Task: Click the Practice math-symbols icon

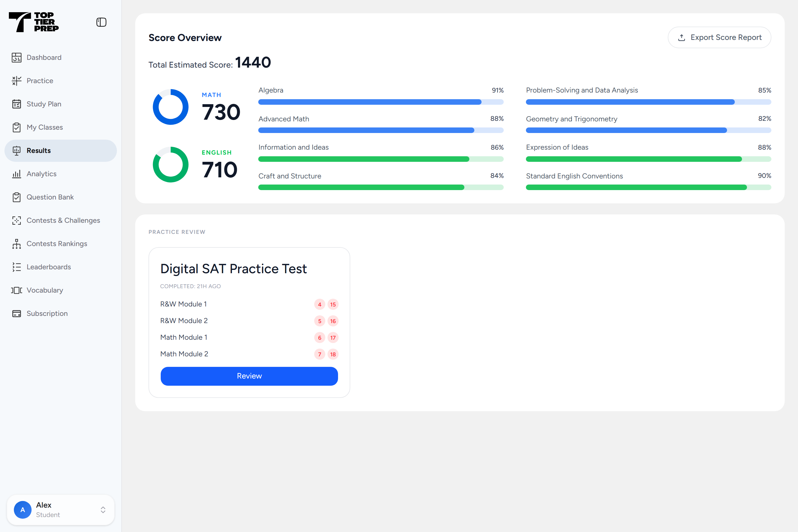Action: coord(17,81)
